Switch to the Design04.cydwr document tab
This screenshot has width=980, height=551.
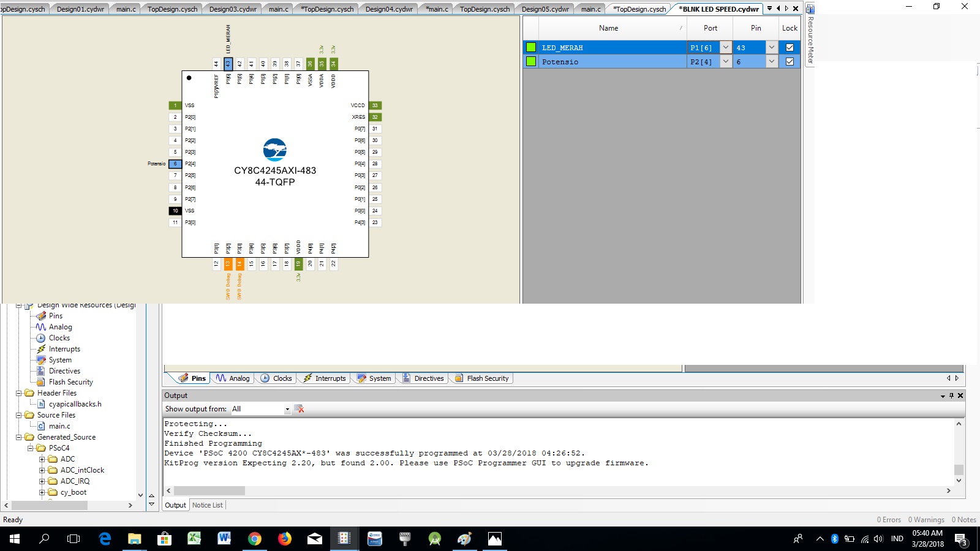coord(389,9)
